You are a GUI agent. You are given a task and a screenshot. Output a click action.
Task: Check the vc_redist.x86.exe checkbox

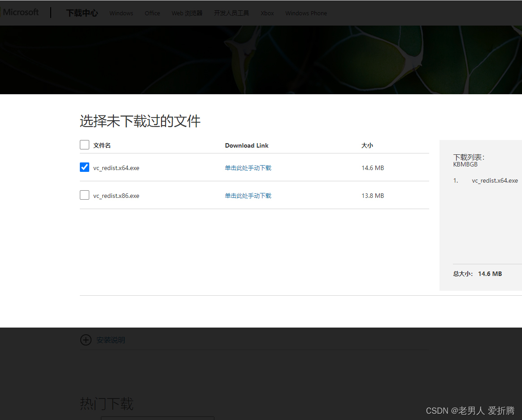coord(84,195)
